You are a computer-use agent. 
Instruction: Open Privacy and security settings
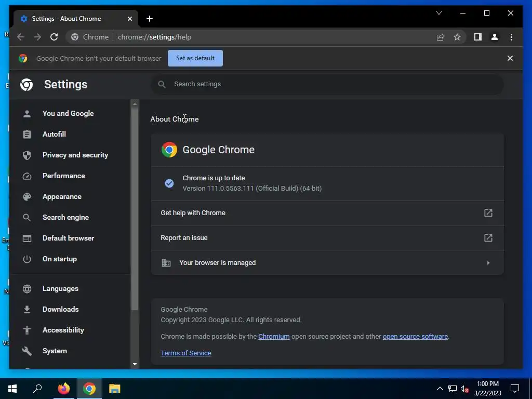pos(75,155)
